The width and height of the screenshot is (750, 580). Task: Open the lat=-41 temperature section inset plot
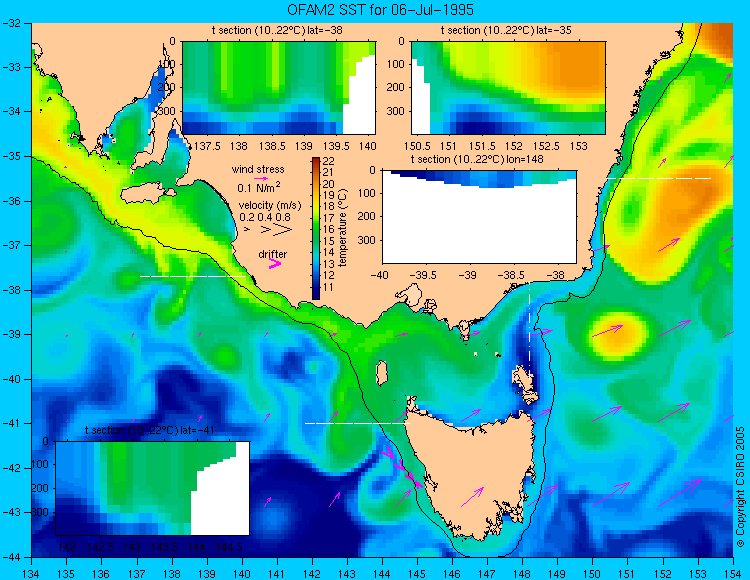(x=153, y=488)
